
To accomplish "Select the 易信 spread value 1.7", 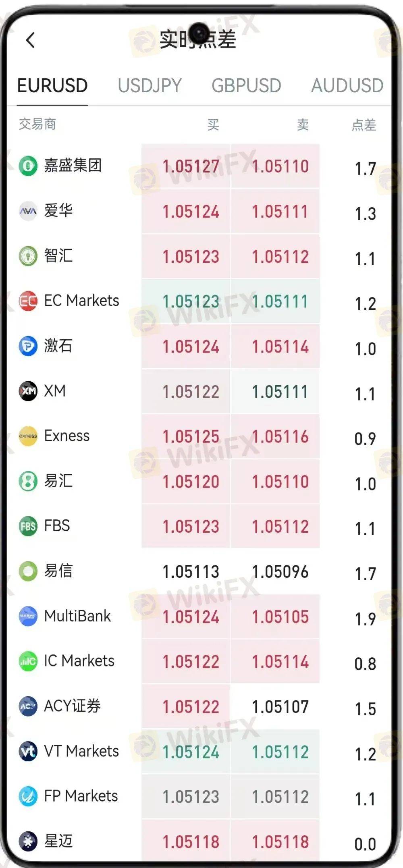I will [x=365, y=574].
